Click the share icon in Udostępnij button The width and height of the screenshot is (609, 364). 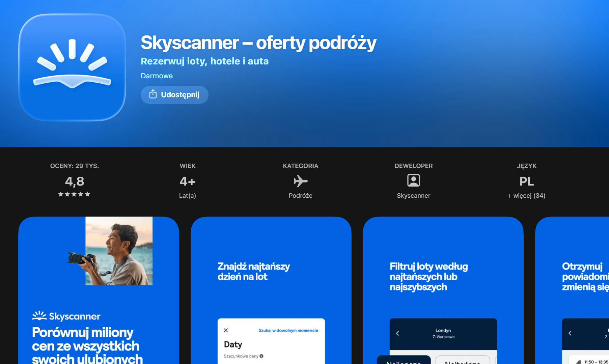(x=153, y=94)
